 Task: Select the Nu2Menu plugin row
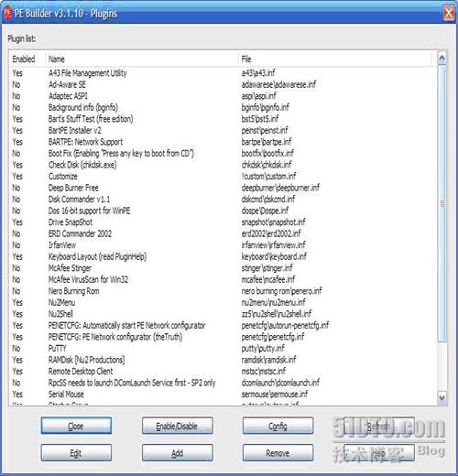223,303
